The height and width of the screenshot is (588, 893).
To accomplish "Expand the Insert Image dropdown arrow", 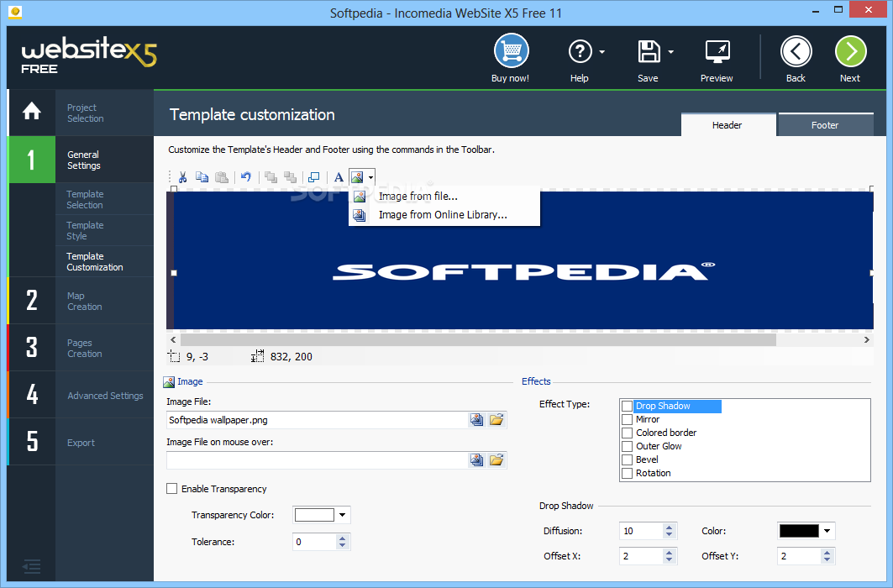I will click(370, 177).
